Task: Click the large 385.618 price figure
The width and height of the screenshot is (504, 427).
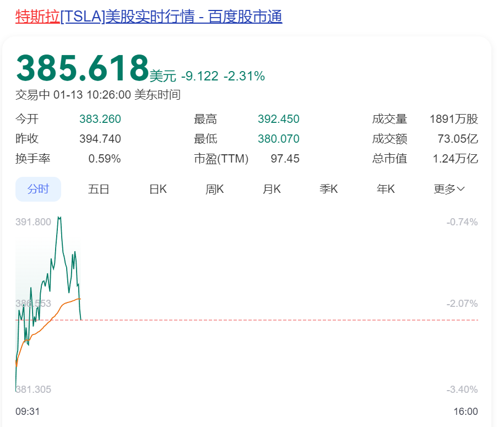Action: [x=83, y=68]
